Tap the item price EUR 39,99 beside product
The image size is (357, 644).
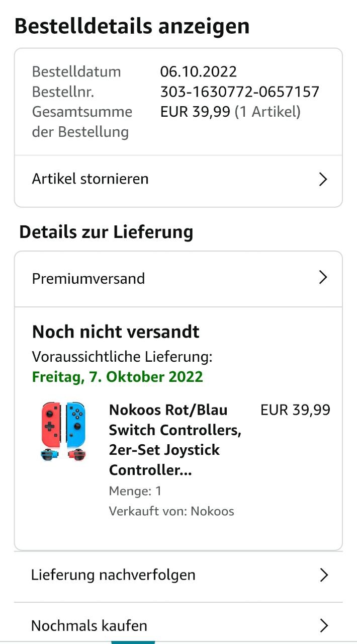click(x=295, y=410)
